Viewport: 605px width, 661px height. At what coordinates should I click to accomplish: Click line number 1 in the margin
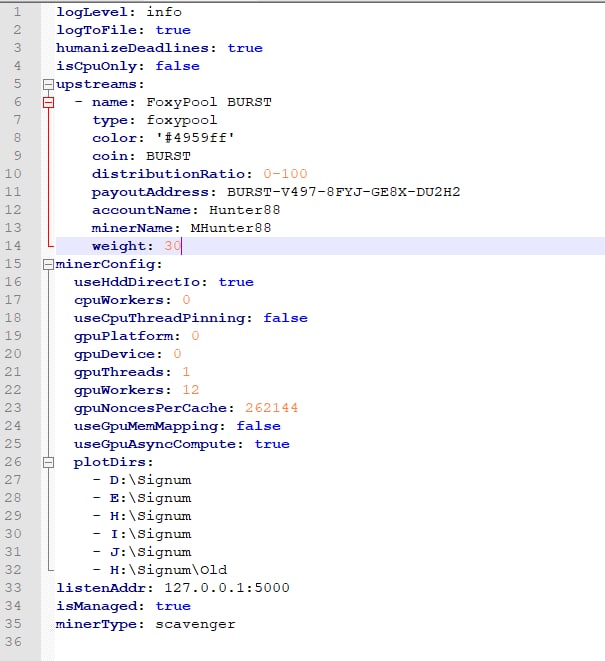click(17, 12)
